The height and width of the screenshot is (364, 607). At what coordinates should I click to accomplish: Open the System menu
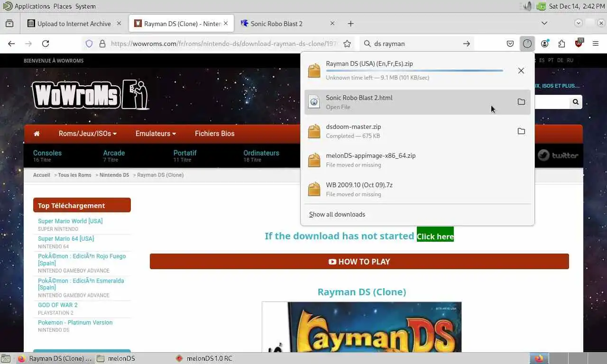[85, 6]
